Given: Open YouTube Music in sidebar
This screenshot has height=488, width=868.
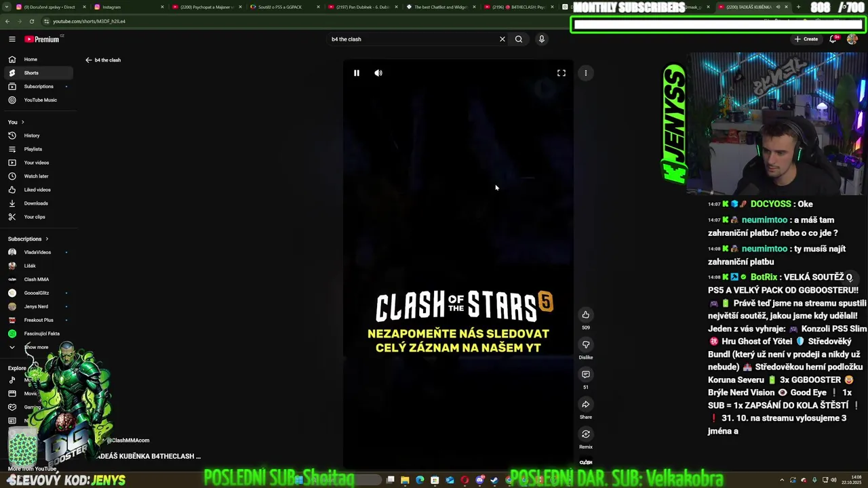Looking at the screenshot, I should coord(38,100).
